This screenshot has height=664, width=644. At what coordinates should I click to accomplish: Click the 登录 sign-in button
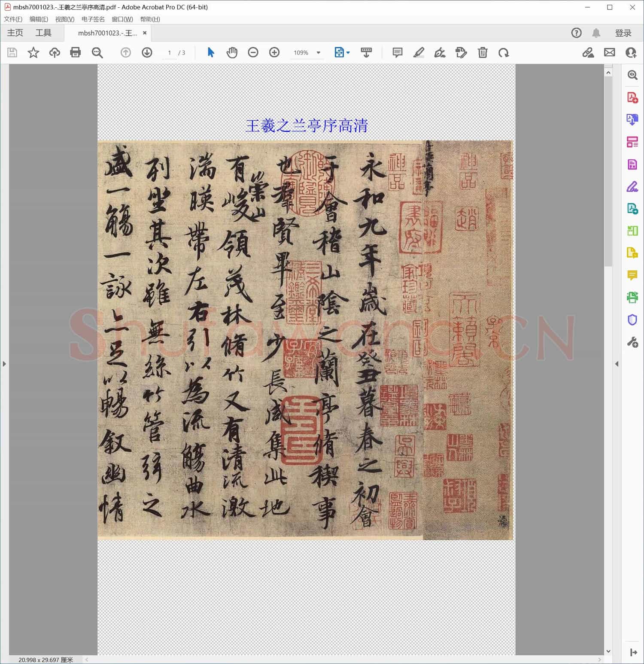[x=623, y=33]
